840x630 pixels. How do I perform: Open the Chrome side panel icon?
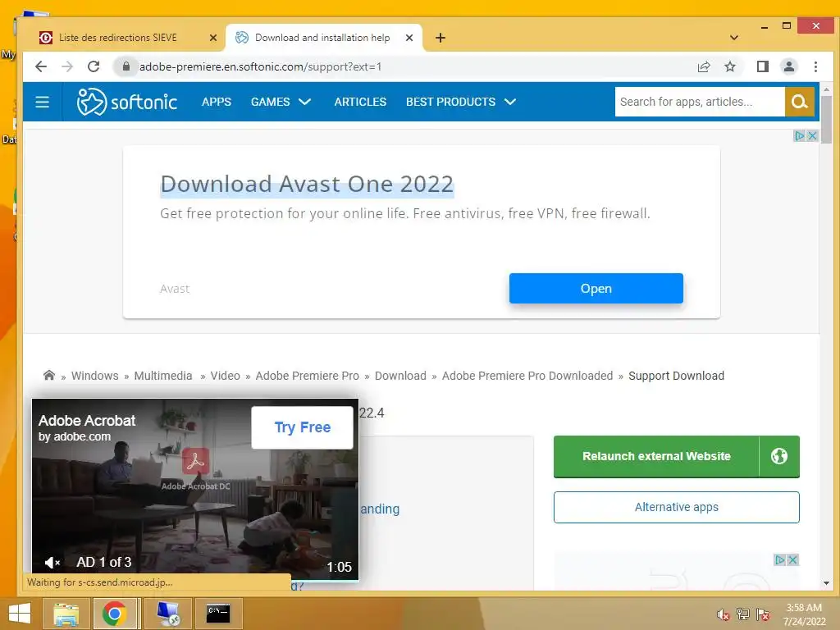click(x=762, y=66)
